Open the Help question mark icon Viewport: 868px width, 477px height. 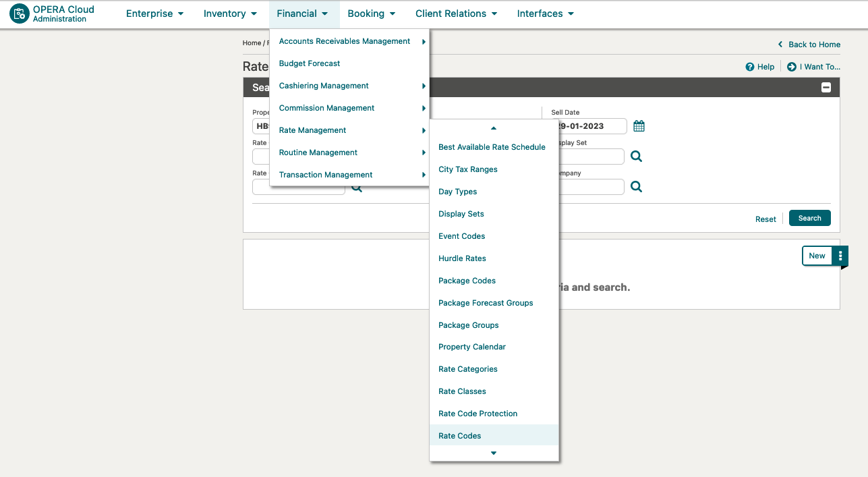749,67
